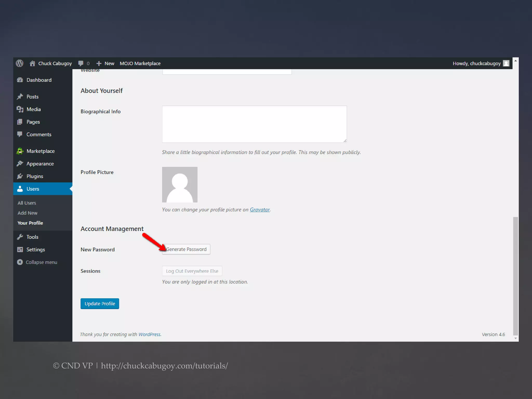Click the plus icon next to New
The width and height of the screenshot is (532, 399).
(99, 63)
